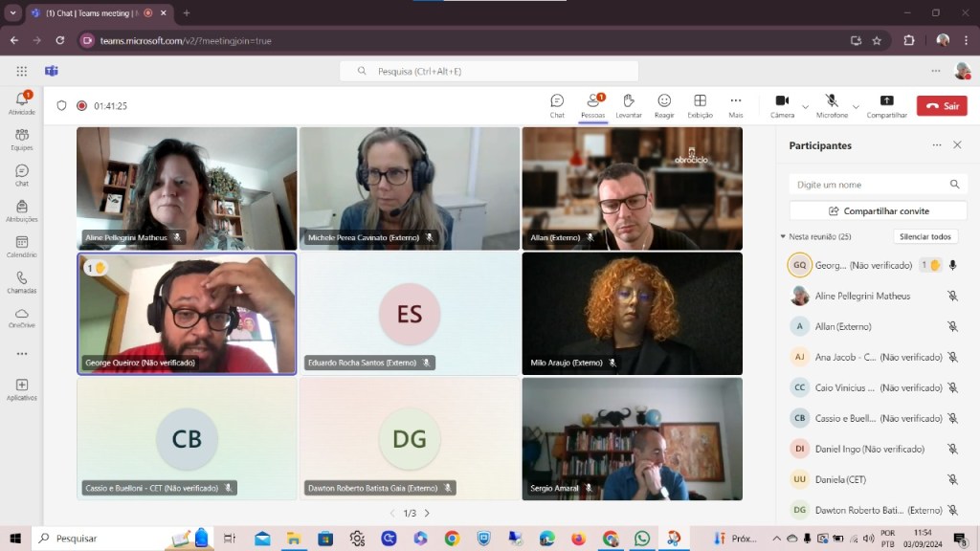Click the Silenciar todos button

925,236
